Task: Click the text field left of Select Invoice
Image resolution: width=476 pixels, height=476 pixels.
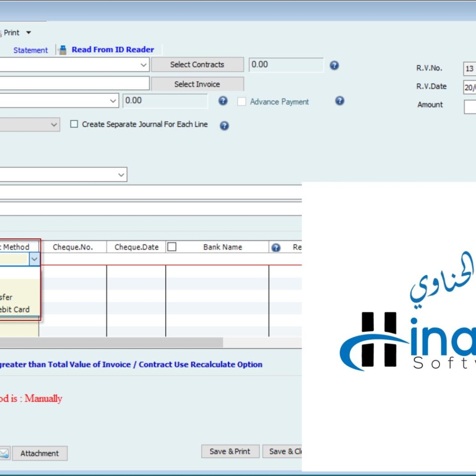Action: coord(74,83)
